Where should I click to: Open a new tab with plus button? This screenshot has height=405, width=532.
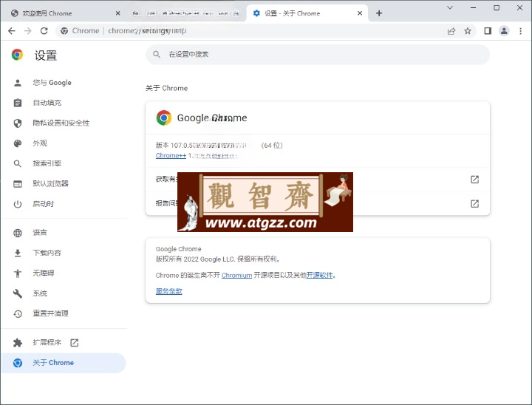tap(379, 13)
